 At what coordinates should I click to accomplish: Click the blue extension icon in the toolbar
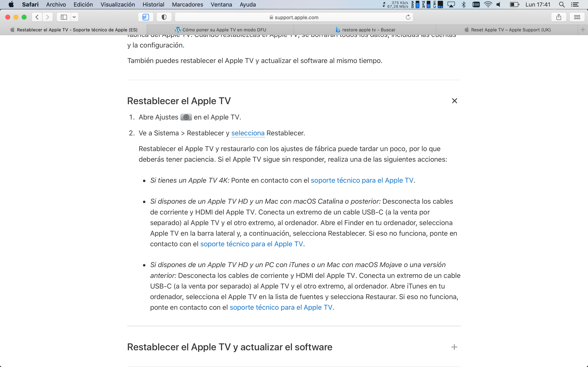tap(146, 17)
